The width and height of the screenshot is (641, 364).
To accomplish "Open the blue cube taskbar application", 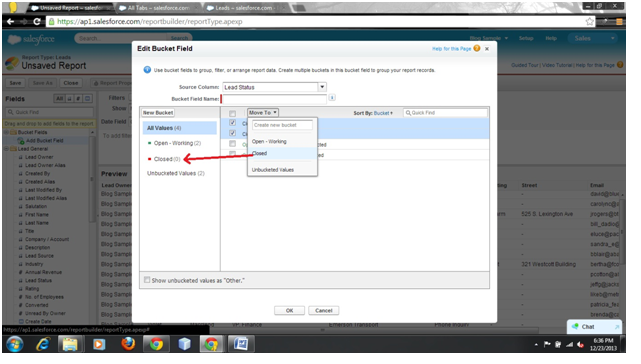I will click(x=184, y=344).
